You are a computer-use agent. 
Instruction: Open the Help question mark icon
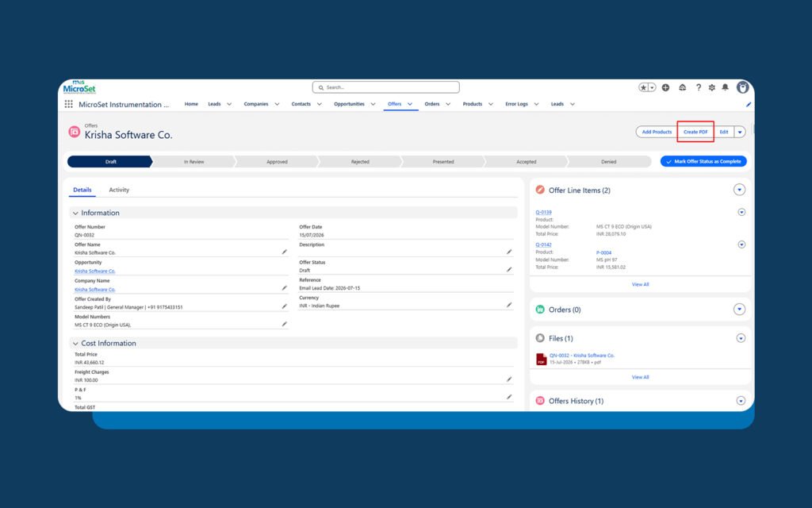click(698, 87)
